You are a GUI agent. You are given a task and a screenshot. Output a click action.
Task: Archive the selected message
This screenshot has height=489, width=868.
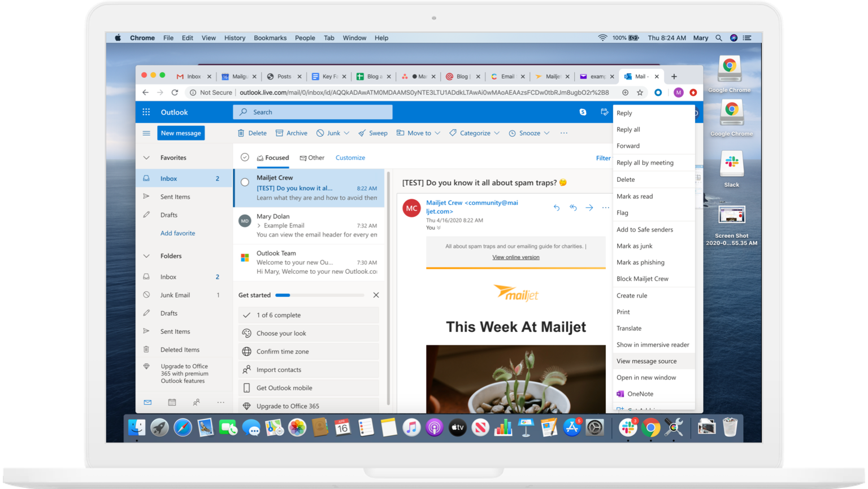point(292,133)
